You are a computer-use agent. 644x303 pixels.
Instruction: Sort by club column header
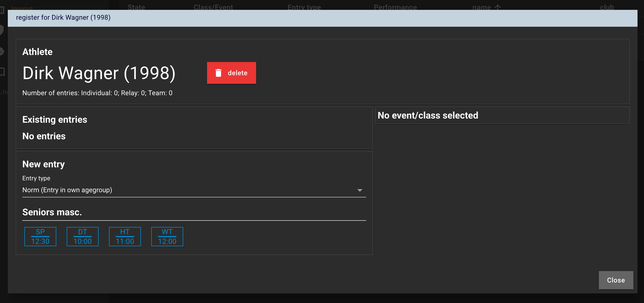[607, 7]
